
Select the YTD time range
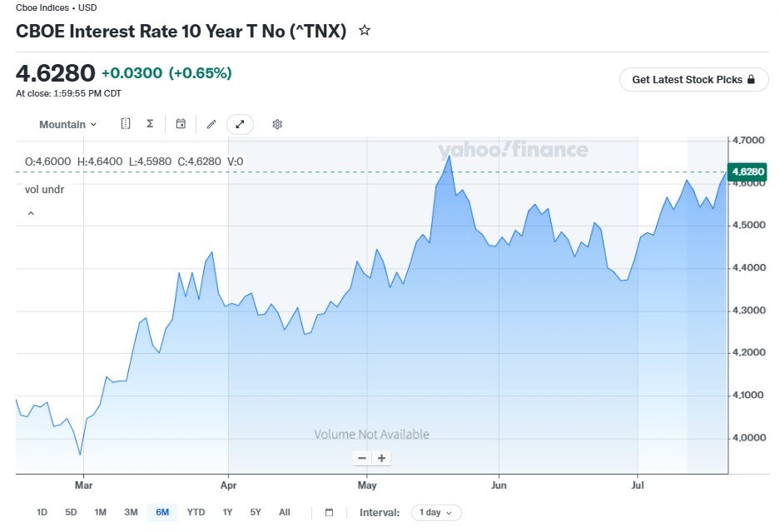tap(196, 512)
